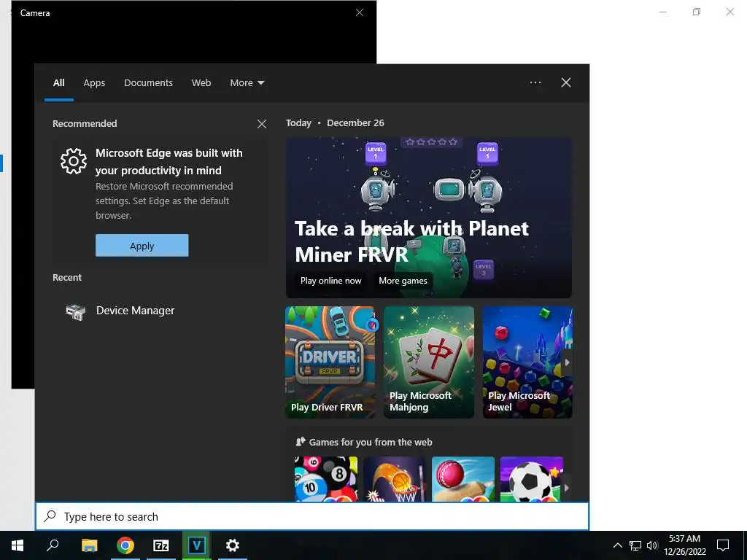Viewport: 747px width, 560px height.
Task: Open the Play Microsoft Jewel tile
Action: coord(527,362)
